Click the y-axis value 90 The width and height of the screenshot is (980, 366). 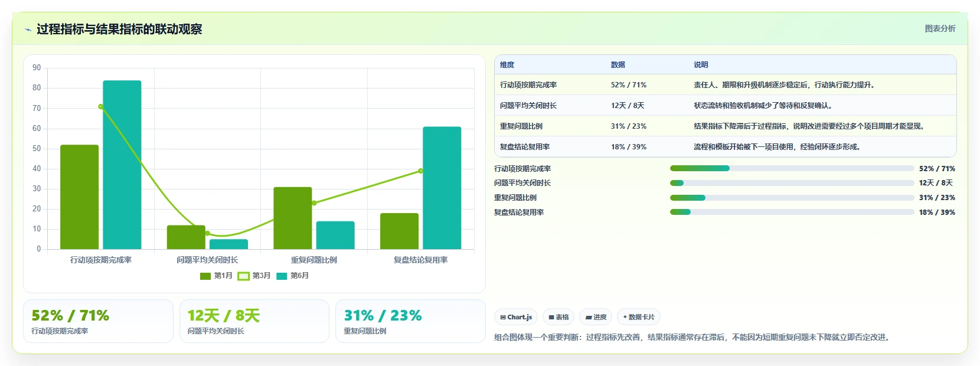[37, 68]
